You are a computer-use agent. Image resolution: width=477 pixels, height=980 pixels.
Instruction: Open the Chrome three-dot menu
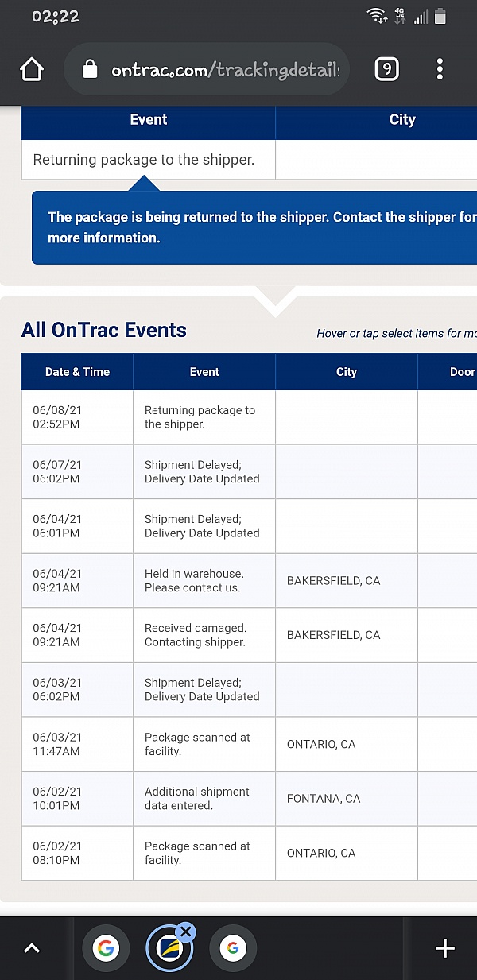[x=440, y=69]
